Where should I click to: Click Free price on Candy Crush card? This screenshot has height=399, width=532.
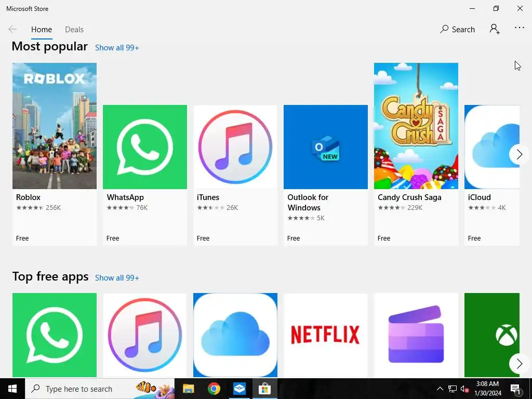point(384,238)
